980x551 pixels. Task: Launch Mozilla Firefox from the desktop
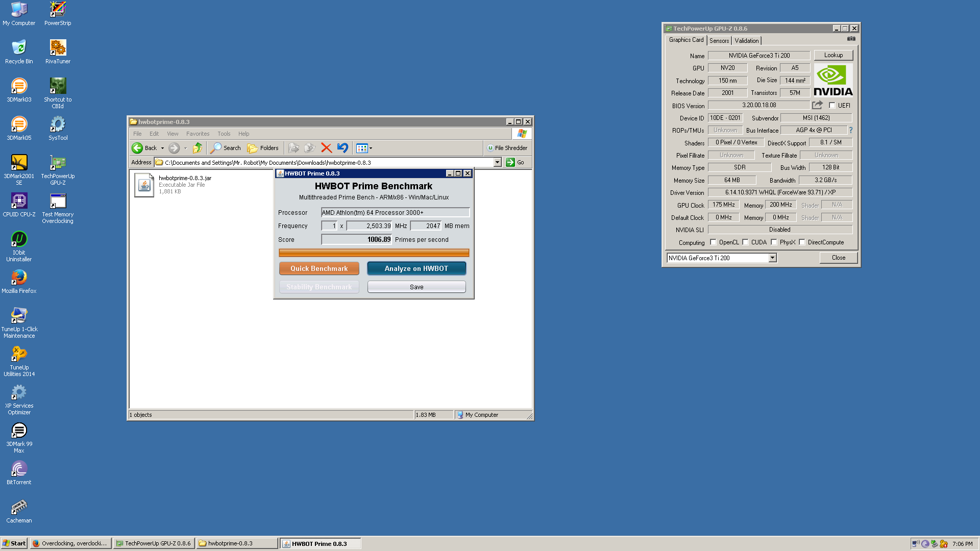pyautogui.click(x=19, y=281)
